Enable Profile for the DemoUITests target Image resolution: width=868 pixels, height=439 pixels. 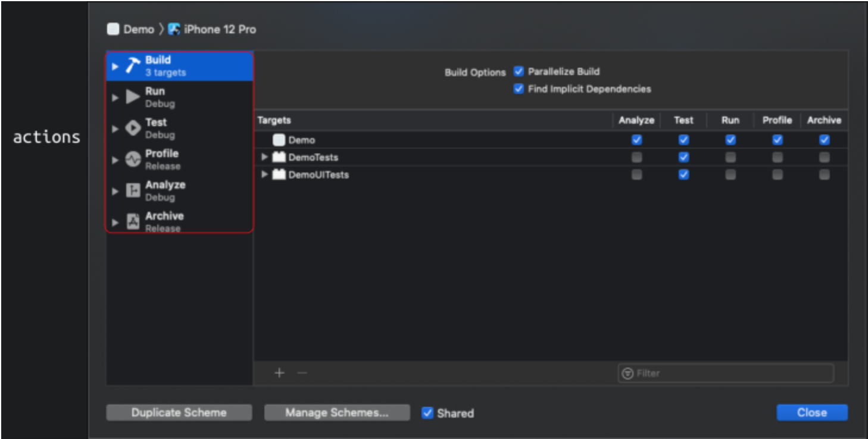click(778, 175)
